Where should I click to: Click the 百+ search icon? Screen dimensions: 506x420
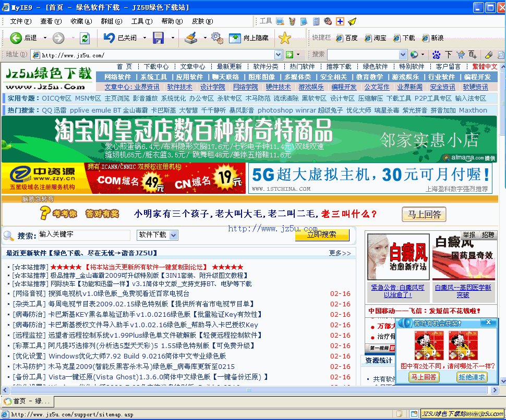pyautogui.click(x=473, y=55)
